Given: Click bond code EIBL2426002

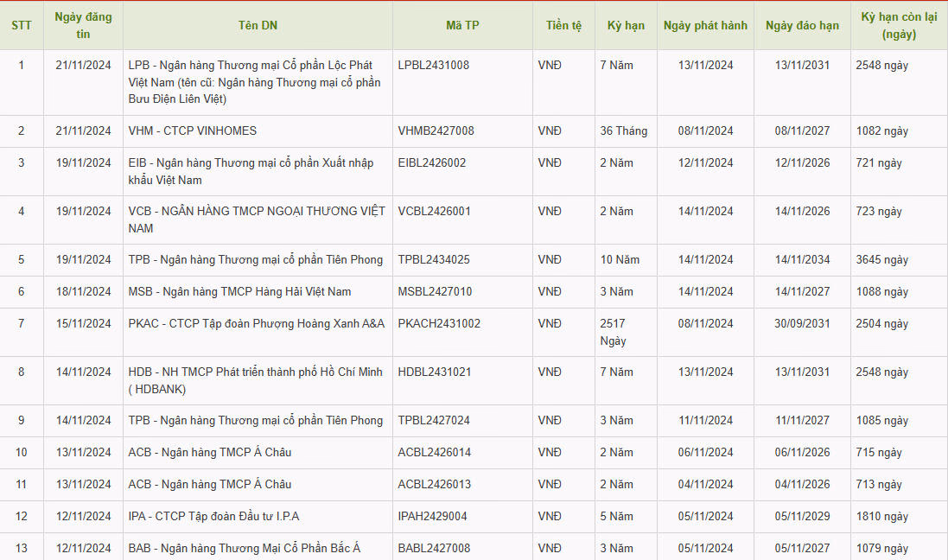Looking at the screenshot, I should point(432,162).
